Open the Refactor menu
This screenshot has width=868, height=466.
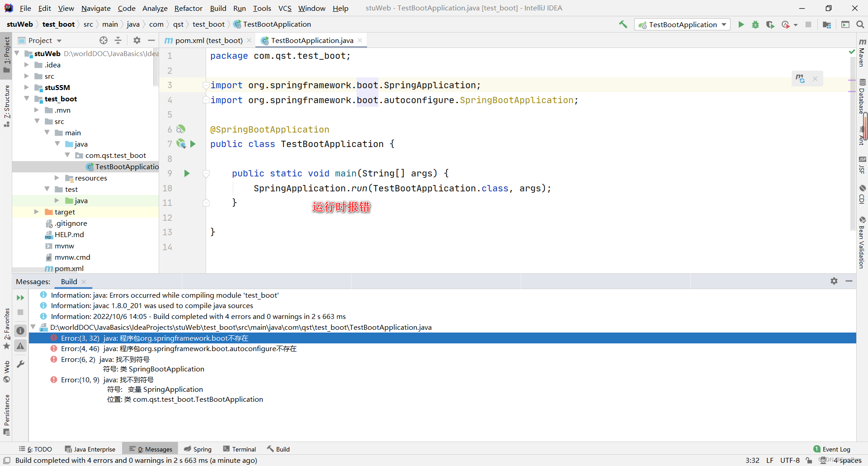point(189,8)
